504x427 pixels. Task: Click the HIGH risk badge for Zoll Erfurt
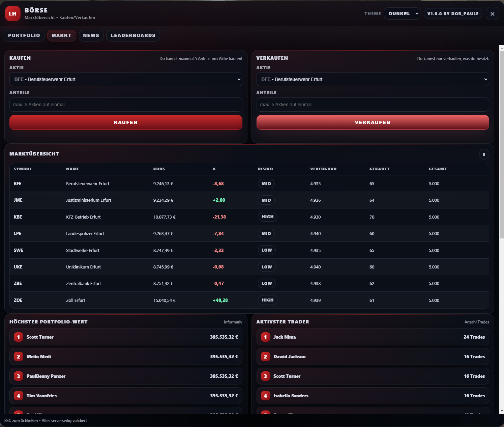pos(268,300)
